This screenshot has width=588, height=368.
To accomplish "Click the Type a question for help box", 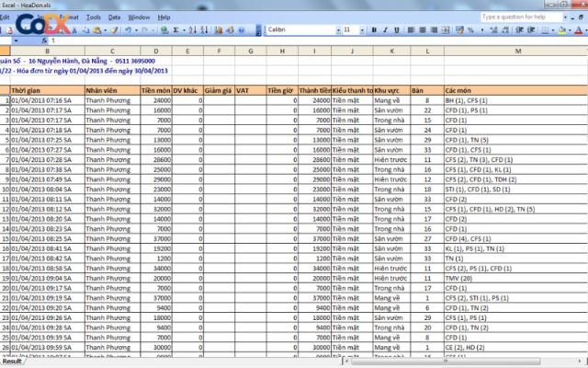I will [x=521, y=17].
